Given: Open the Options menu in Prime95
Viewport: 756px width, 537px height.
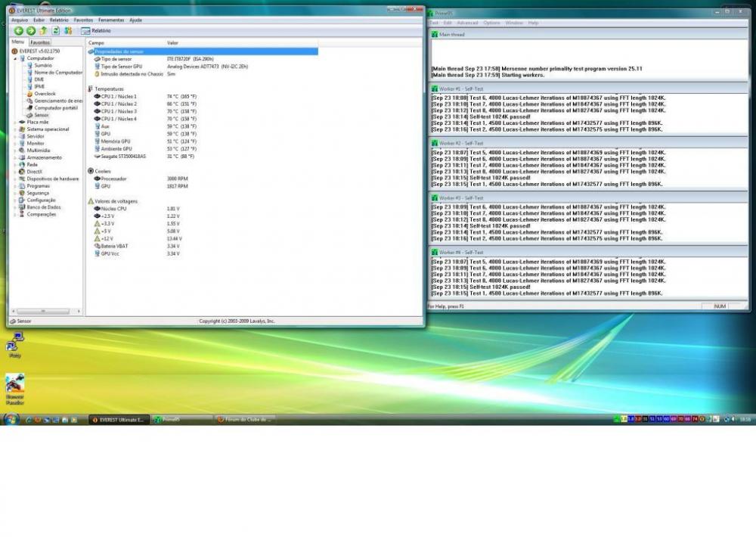Looking at the screenshot, I should coord(491,23).
